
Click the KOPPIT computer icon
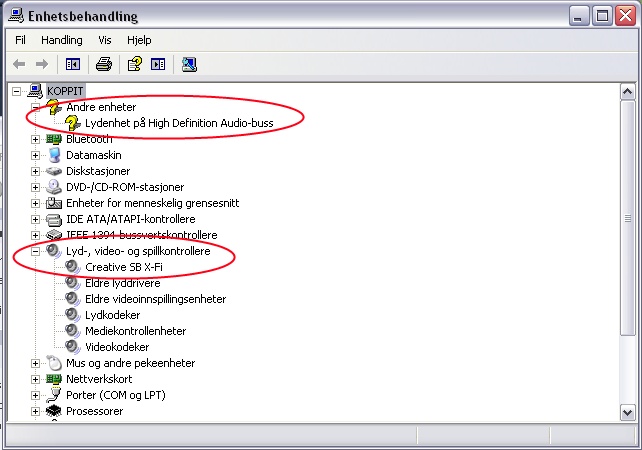pyautogui.click(x=35, y=91)
